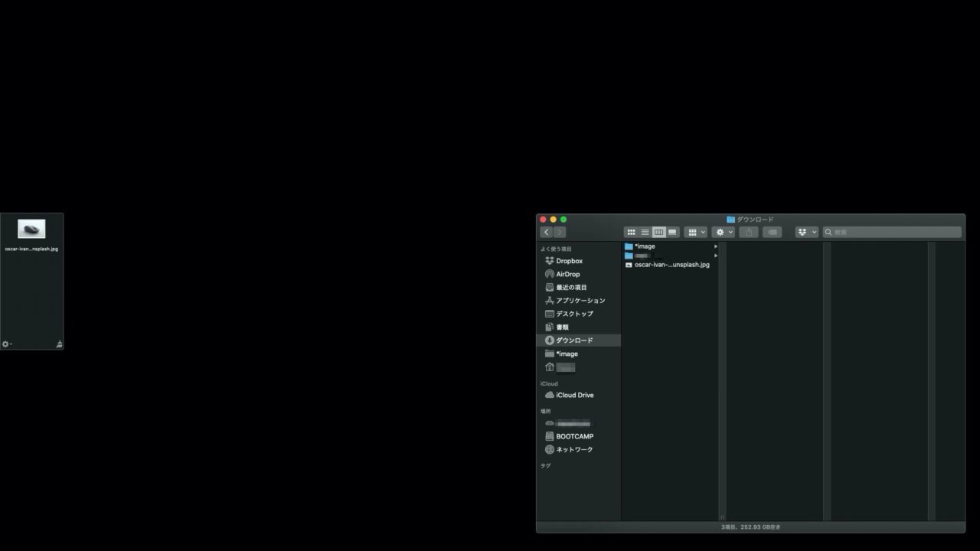Open Dropbox in the Finder sidebar
The width and height of the screenshot is (980, 551).
[x=578, y=261]
